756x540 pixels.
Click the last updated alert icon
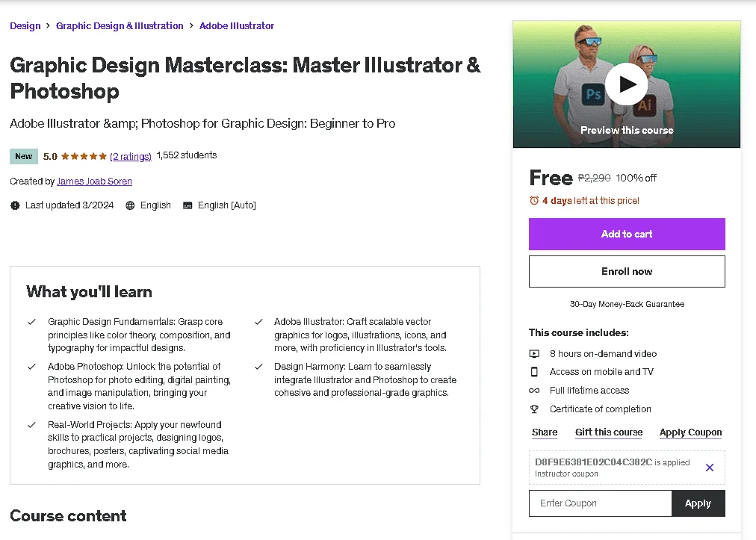15,205
